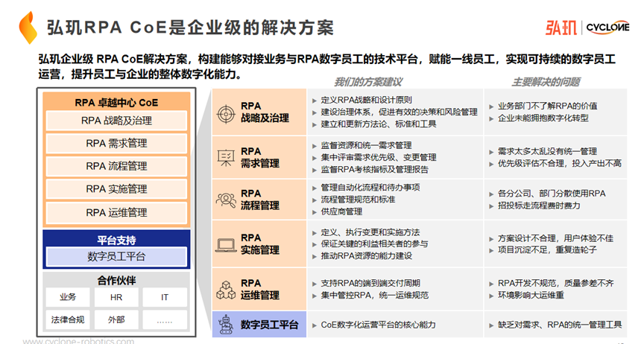
Task: Click the 数字员工平台 label beside the robot icon
Action: [269, 325]
